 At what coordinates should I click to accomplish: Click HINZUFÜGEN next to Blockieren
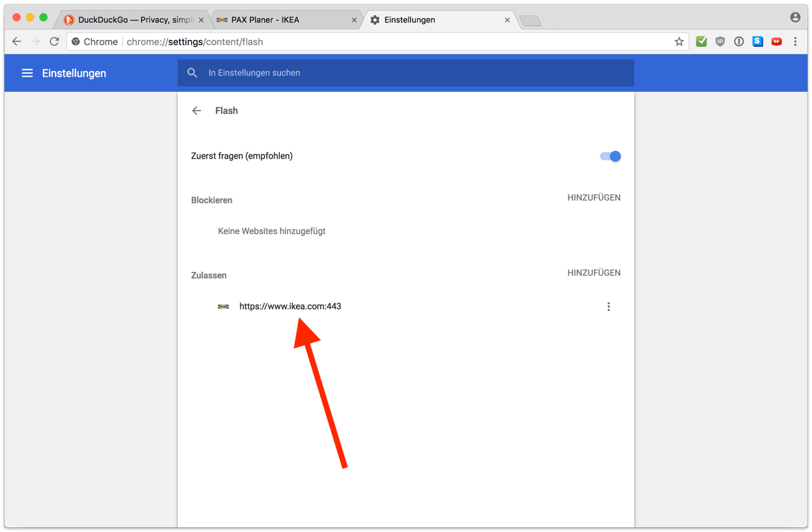[x=593, y=198]
